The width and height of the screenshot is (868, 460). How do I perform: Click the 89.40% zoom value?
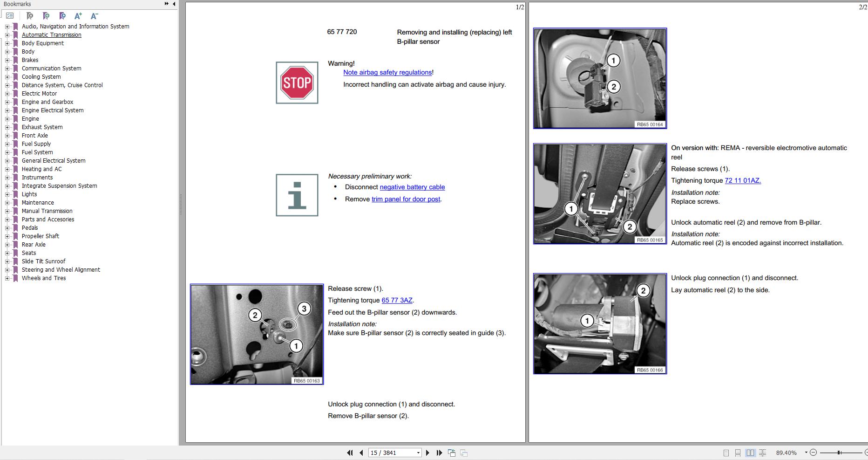(x=787, y=453)
